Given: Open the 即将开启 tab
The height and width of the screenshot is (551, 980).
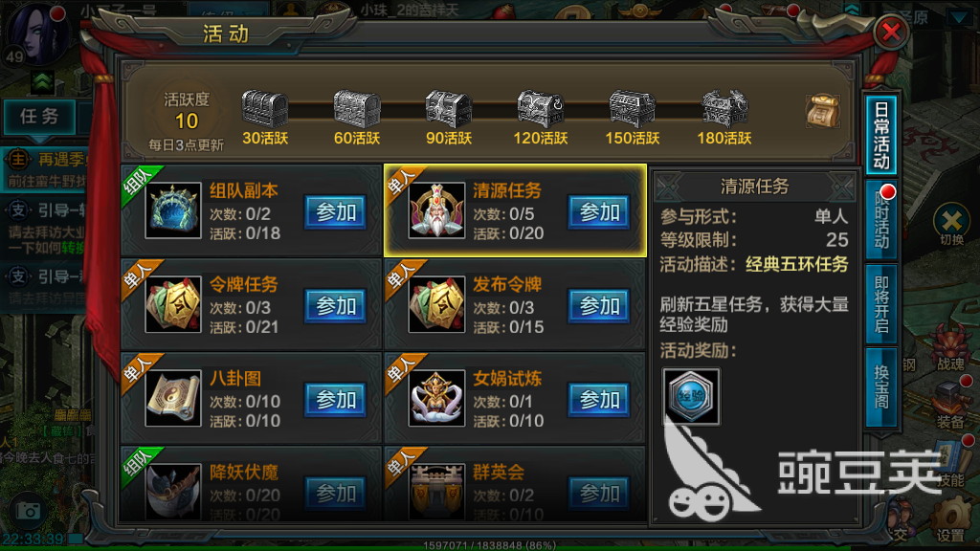Looking at the screenshot, I should pyautogui.click(x=881, y=304).
